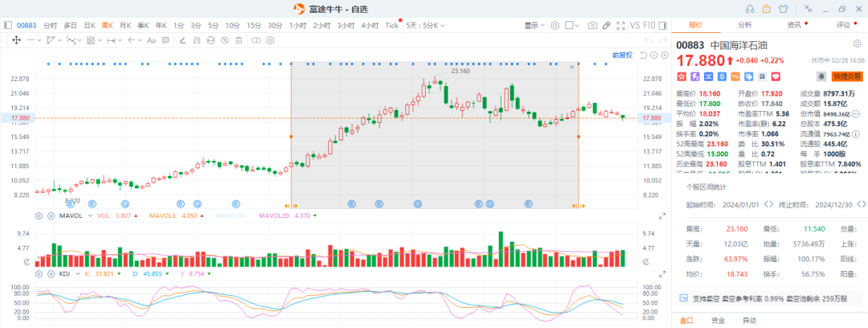Zoom in chart with plus circle
This screenshot has width=868, height=328.
[665, 55]
